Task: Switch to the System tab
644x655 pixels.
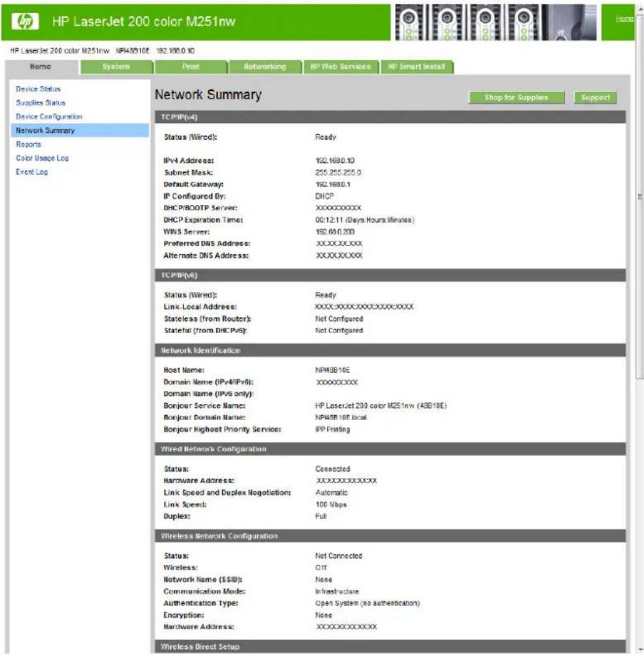Action: click(x=117, y=67)
